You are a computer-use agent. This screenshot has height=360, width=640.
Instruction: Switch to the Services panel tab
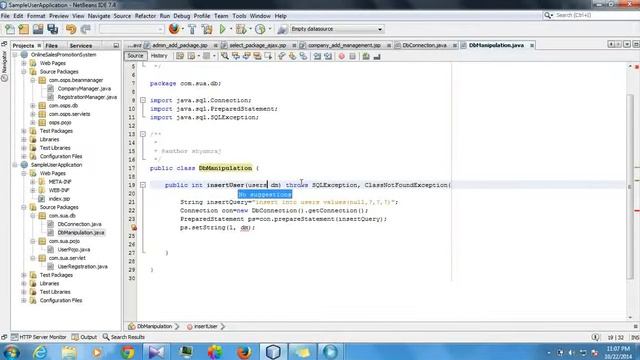(80, 46)
